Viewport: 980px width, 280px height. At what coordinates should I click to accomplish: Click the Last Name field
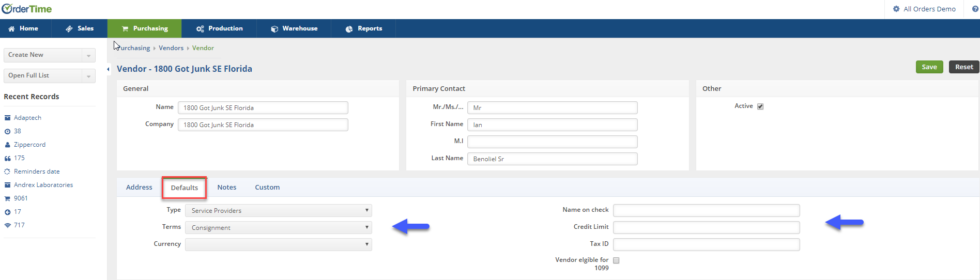point(553,159)
